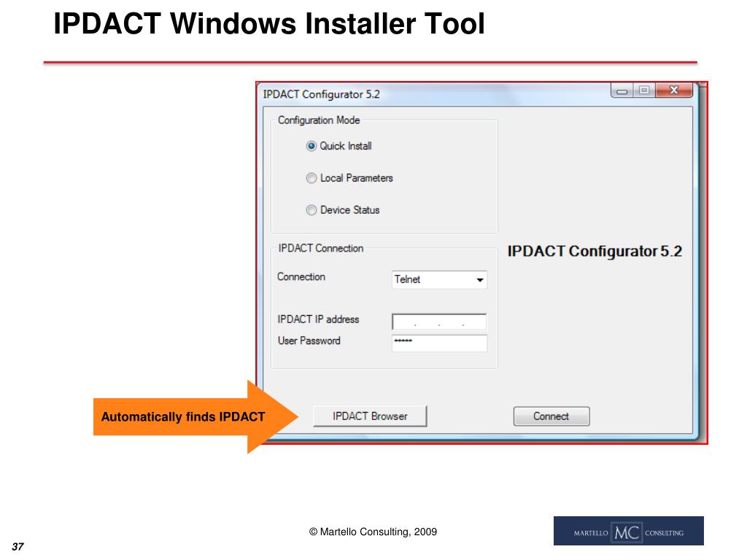This screenshot has width=747, height=560.
Task: Click the Configuration Mode group label
Action: click(319, 120)
